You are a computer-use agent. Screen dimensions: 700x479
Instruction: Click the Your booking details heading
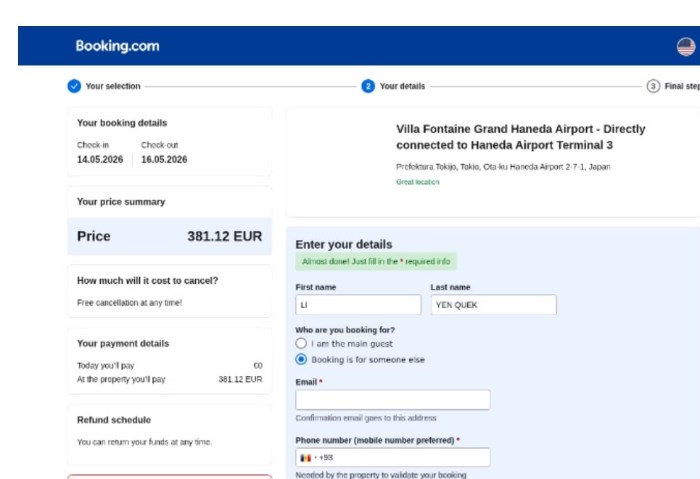[x=122, y=123]
